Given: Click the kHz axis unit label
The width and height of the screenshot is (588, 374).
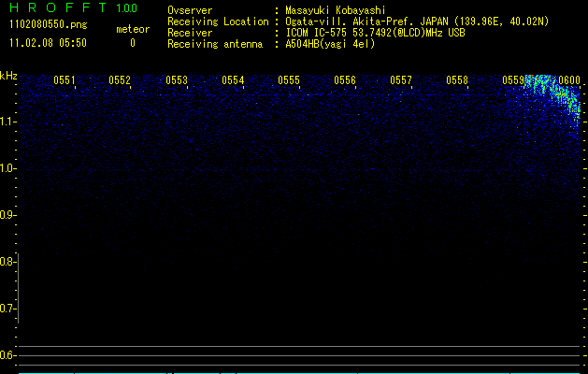Looking at the screenshot, I should [x=8, y=76].
